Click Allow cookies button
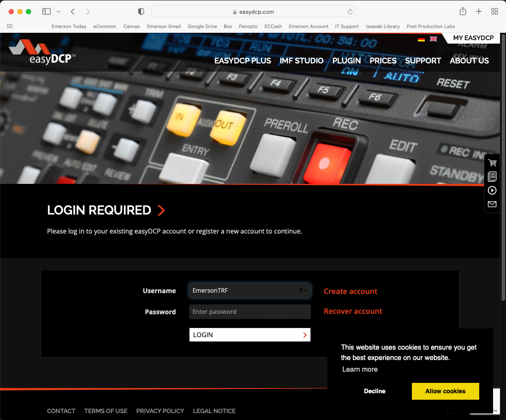 click(x=445, y=391)
